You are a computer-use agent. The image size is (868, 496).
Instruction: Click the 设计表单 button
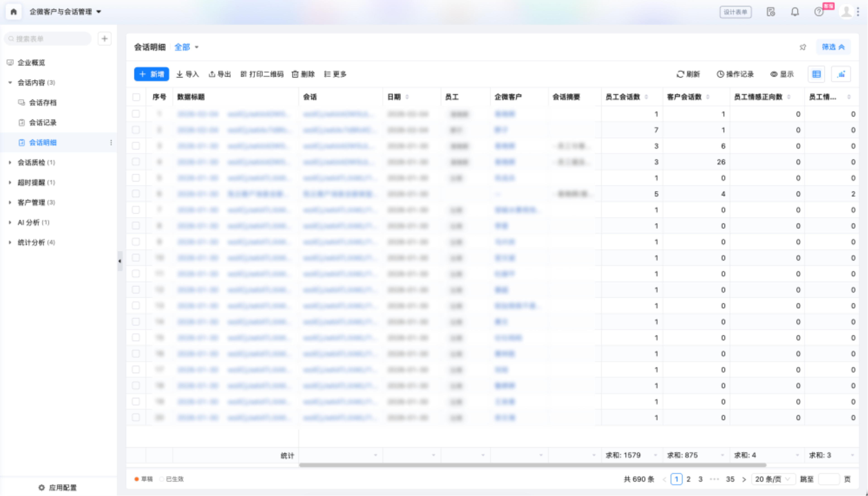pos(735,12)
